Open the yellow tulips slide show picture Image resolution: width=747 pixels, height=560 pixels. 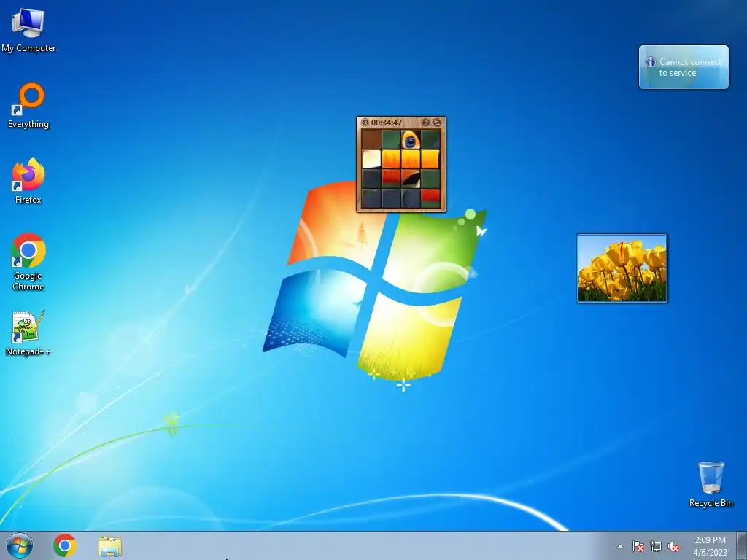(x=622, y=268)
